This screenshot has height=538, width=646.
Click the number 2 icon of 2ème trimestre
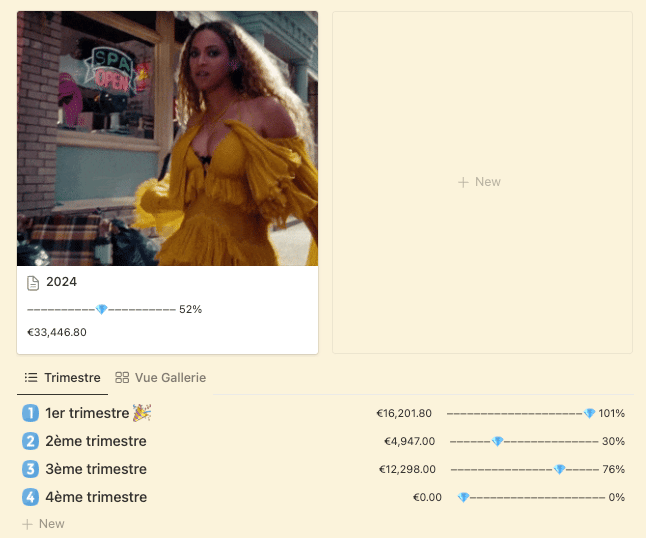click(x=30, y=441)
